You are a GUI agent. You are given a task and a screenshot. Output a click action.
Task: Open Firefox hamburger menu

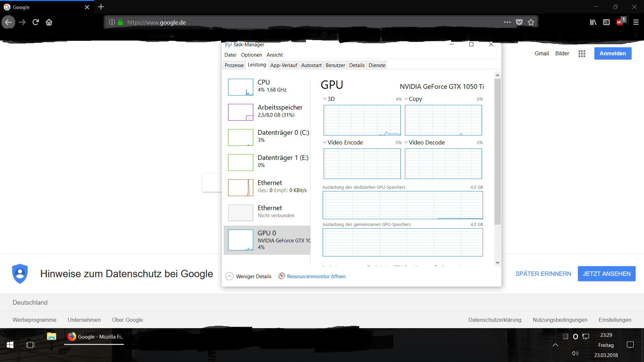636,22
